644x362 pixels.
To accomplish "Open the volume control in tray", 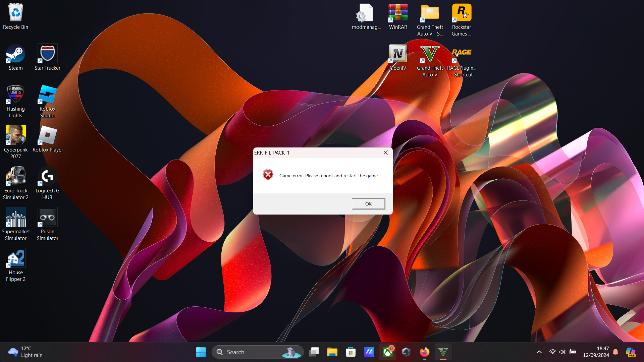I will pos(562,352).
